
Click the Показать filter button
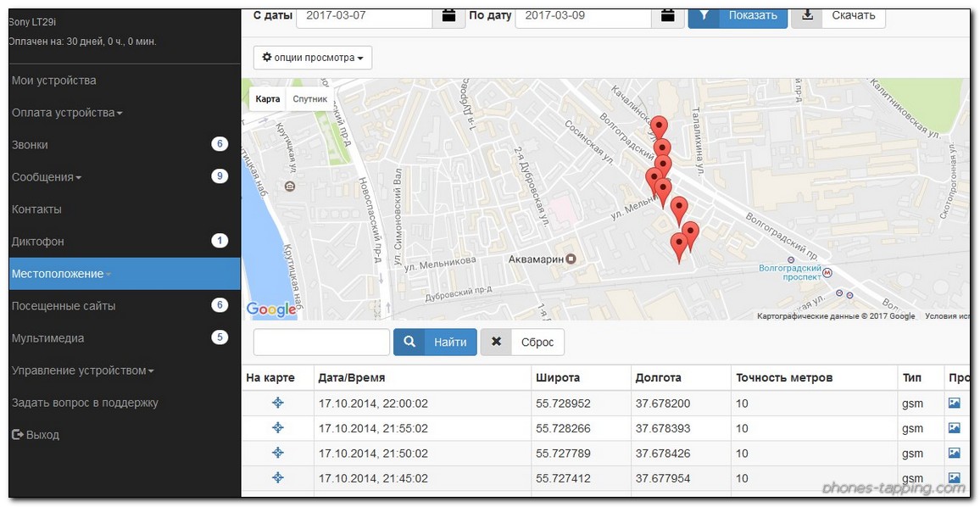click(x=738, y=15)
